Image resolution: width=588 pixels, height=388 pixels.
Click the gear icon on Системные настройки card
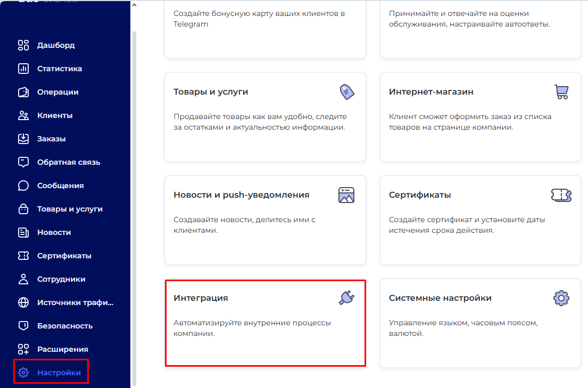click(x=561, y=298)
